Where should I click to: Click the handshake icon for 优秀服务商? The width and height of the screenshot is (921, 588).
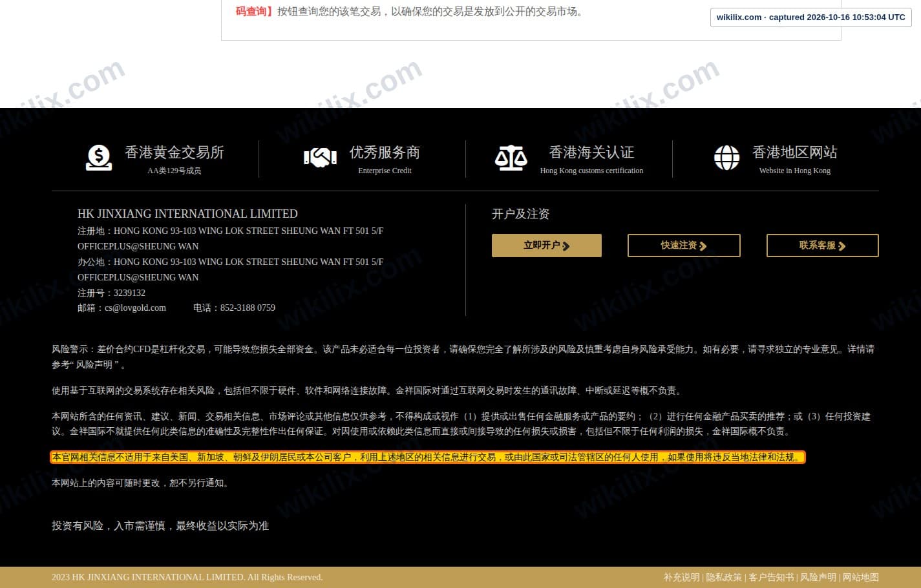(320, 157)
